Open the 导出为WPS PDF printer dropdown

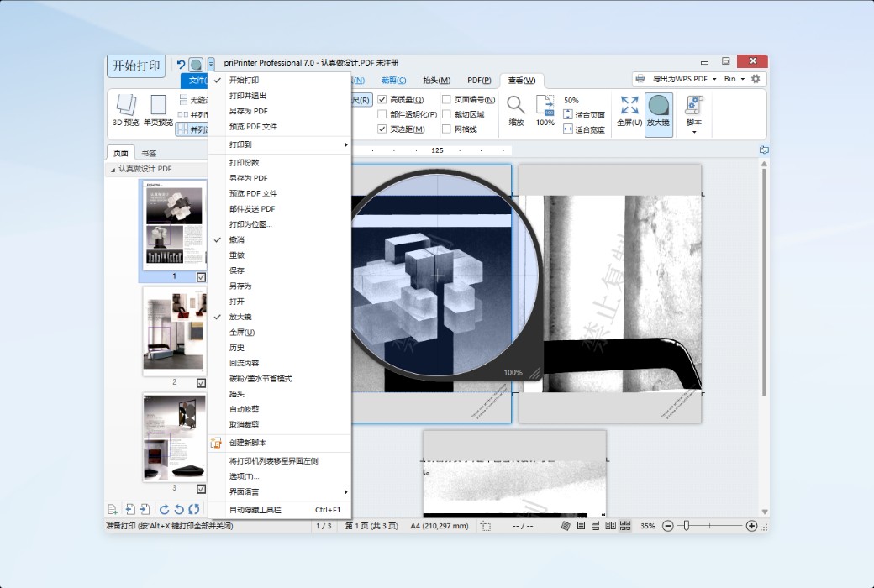point(714,79)
